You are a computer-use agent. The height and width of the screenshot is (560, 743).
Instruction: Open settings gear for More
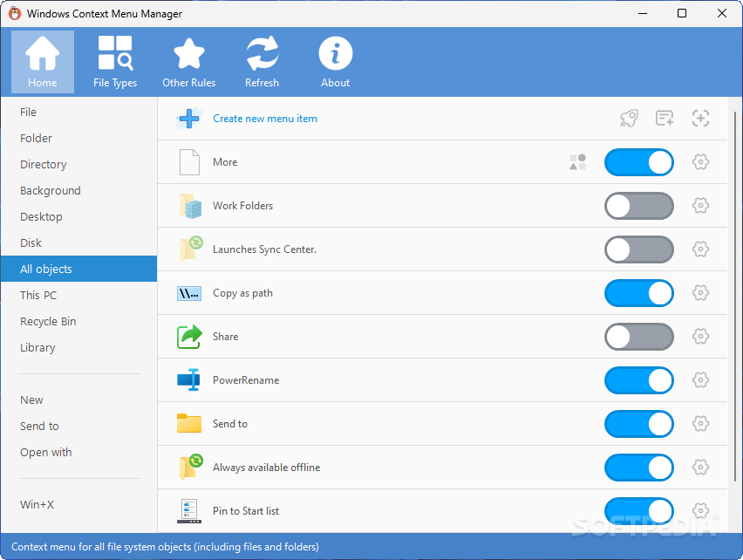tap(700, 162)
